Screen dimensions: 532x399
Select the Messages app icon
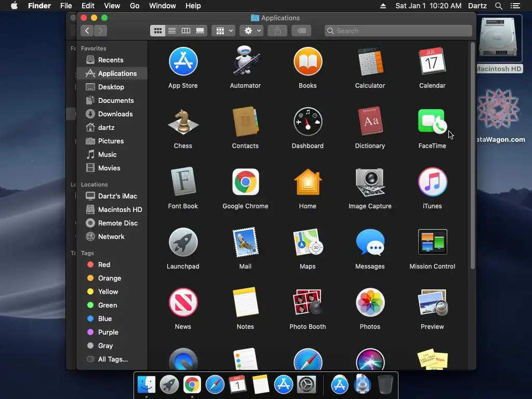pos(370,242)
